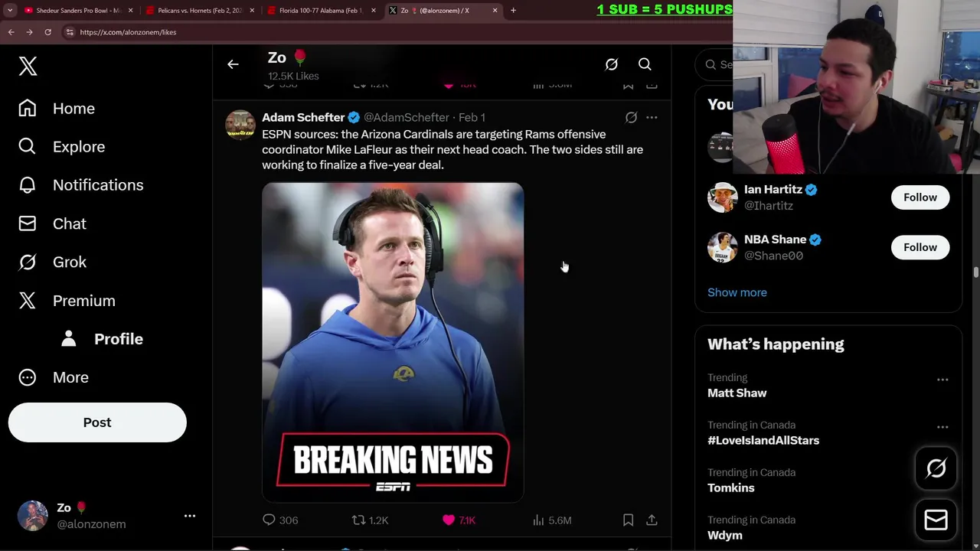Image resolution: width=980 pixels, height=551 pixels.
Task: Switch to the Florida 100-77 Alabama tab
Action: [x=320, y=11]
